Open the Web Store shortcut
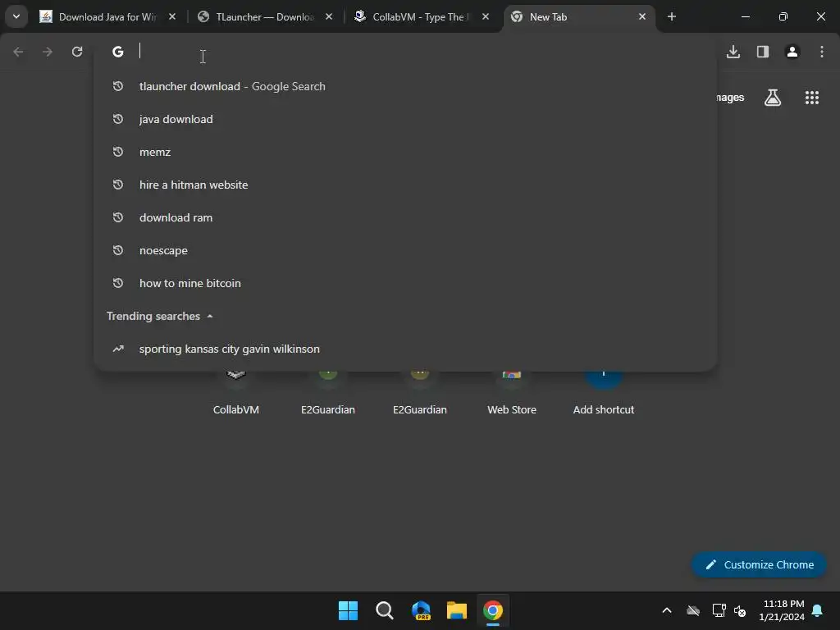Screen dimensions: 840x630 (512, 392)
